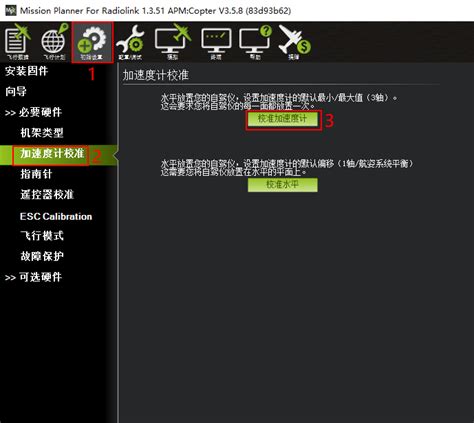Open the 配置/调试 wrench config icon
Screen dimensions: 474x423
click(130, 43)
